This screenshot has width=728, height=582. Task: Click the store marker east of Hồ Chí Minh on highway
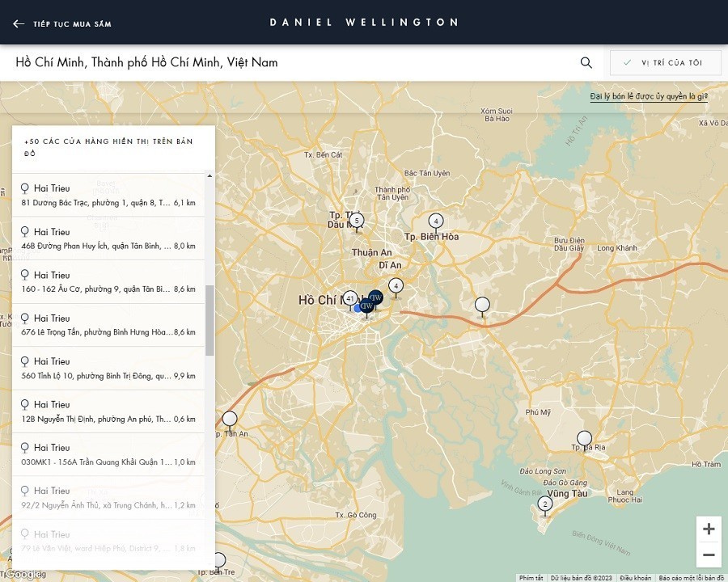tap(482, 306)
